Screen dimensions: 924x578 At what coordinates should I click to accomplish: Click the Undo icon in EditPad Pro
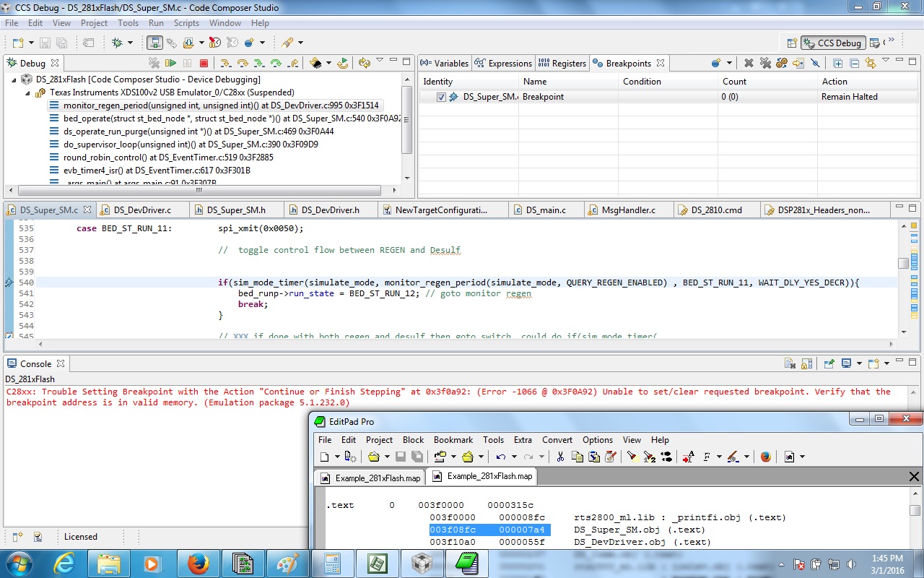[x=500, y=457]
